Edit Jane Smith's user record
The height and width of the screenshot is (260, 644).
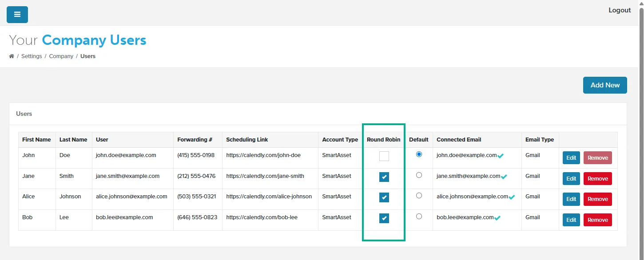pos(571,179)
